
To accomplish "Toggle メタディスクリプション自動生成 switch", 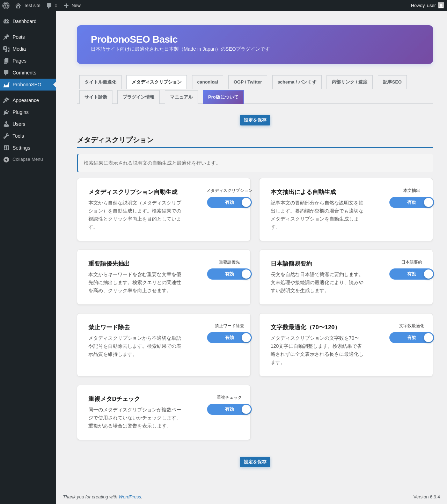I will pyautogui.click(x=229, y=202).
